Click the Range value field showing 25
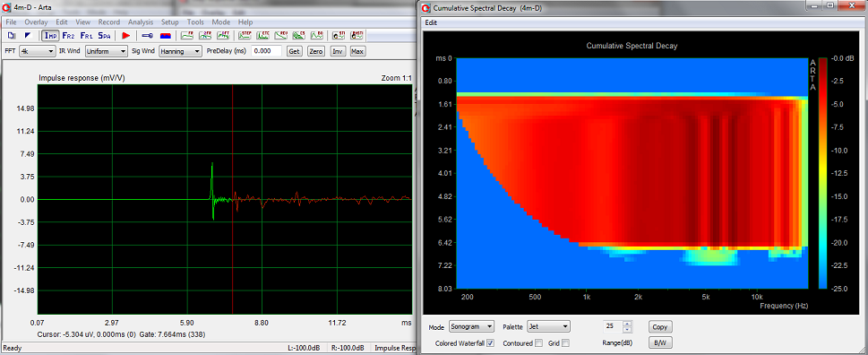Image resolution: width=868 pixels, height=355 pixels. click(612, 326)
